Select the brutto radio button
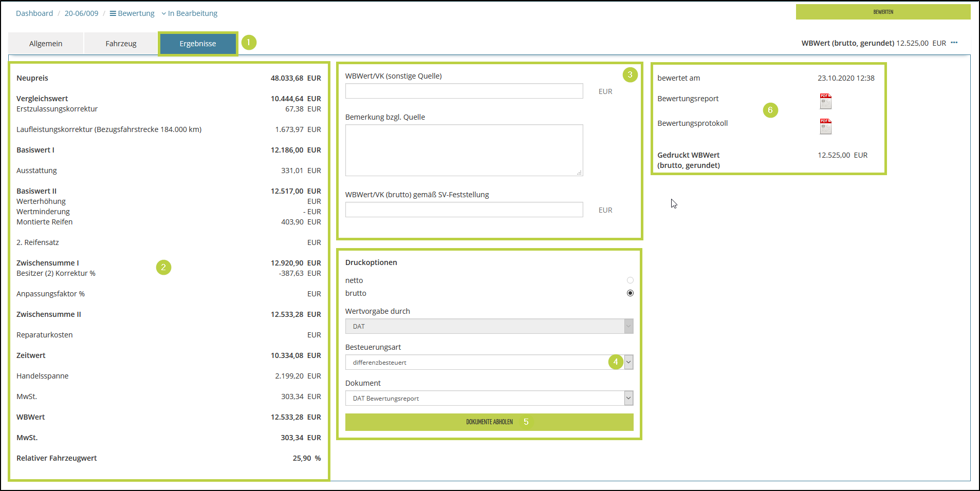The image size is (980, 491). coord(630,293)
